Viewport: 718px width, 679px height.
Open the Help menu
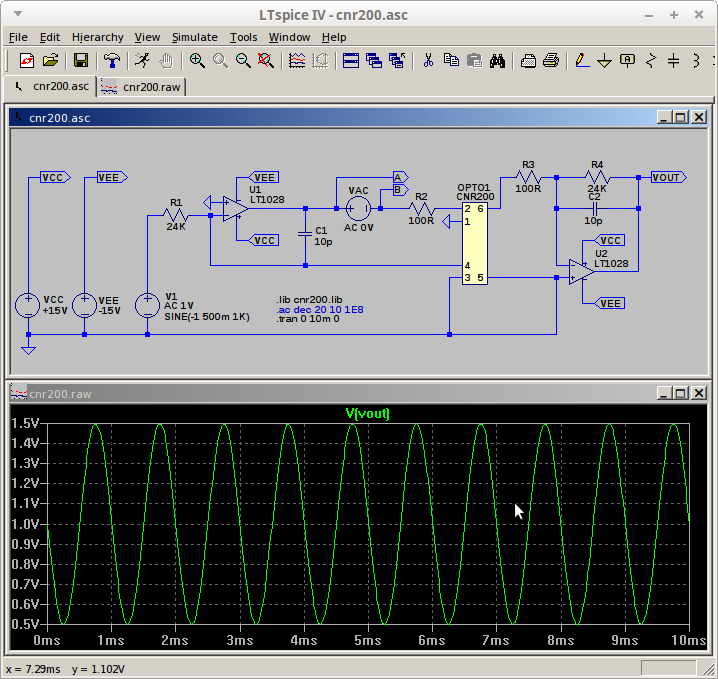[334, 37]
